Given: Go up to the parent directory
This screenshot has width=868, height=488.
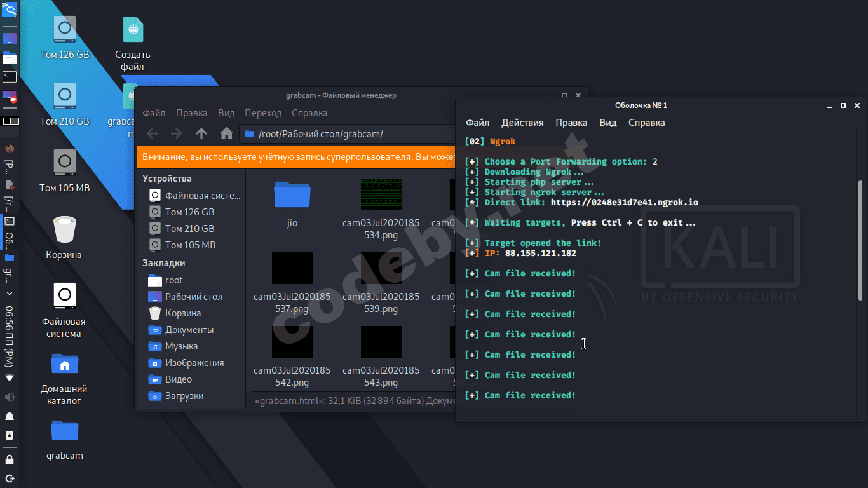Looking at the screenshot, I should click(201, 133).
